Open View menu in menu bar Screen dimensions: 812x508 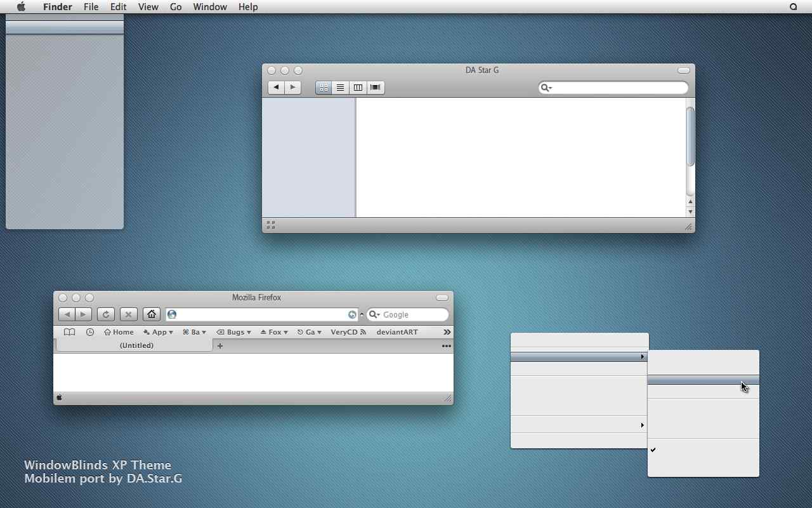tap(148, 7)
